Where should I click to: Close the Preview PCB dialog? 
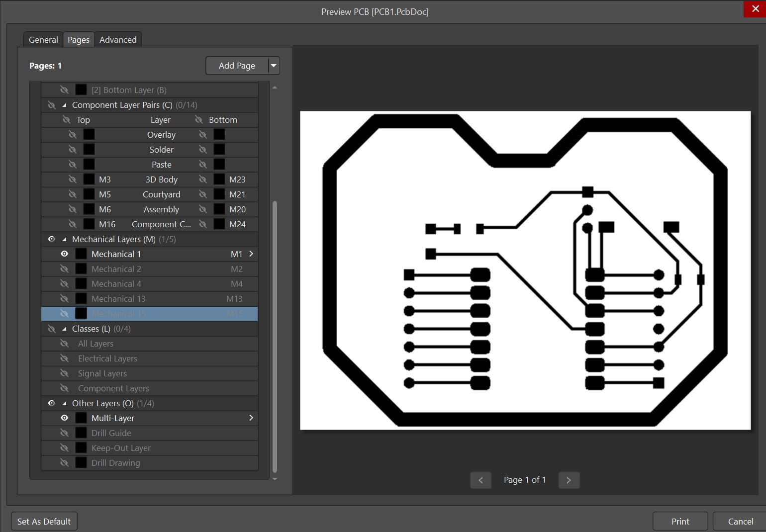click(755, 9)
